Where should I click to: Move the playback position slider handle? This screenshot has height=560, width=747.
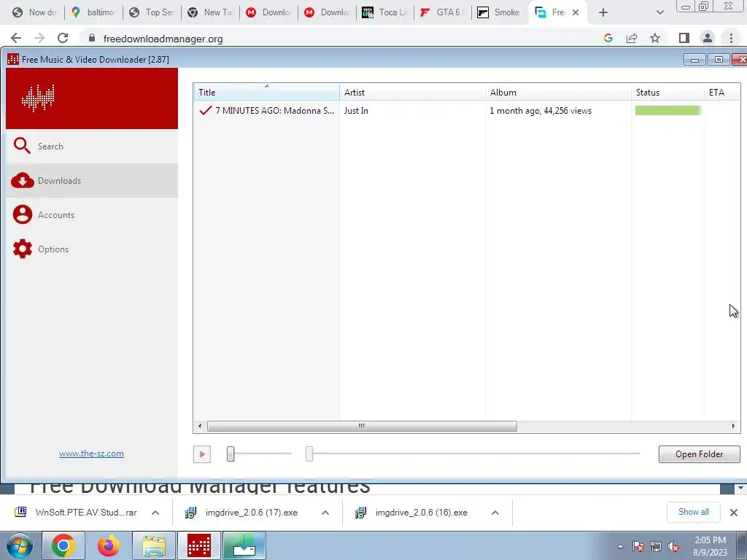(309, 454)
